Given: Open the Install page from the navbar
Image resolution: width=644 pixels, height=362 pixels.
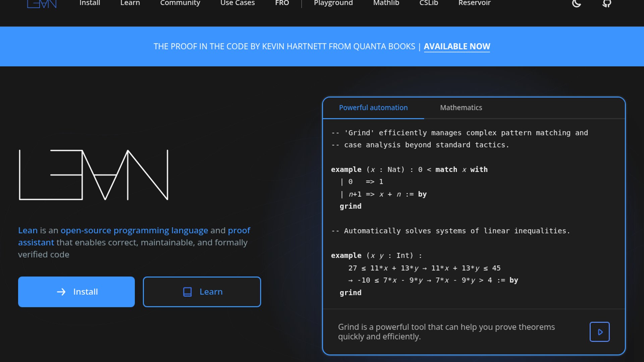Looking at the screenshot, I should coord(90,3).
